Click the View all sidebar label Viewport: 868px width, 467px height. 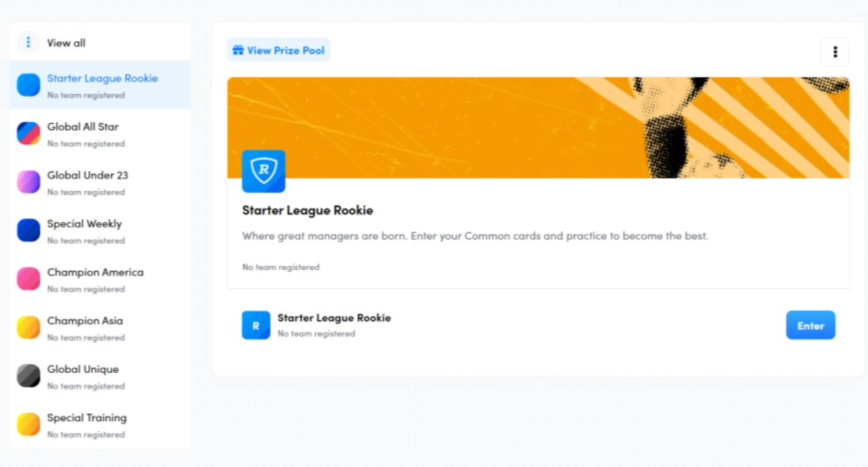click(67, 43)
